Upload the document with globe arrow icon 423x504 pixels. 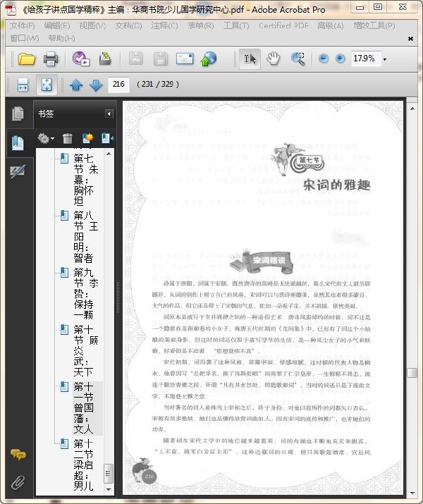click(x=209, y=59)
